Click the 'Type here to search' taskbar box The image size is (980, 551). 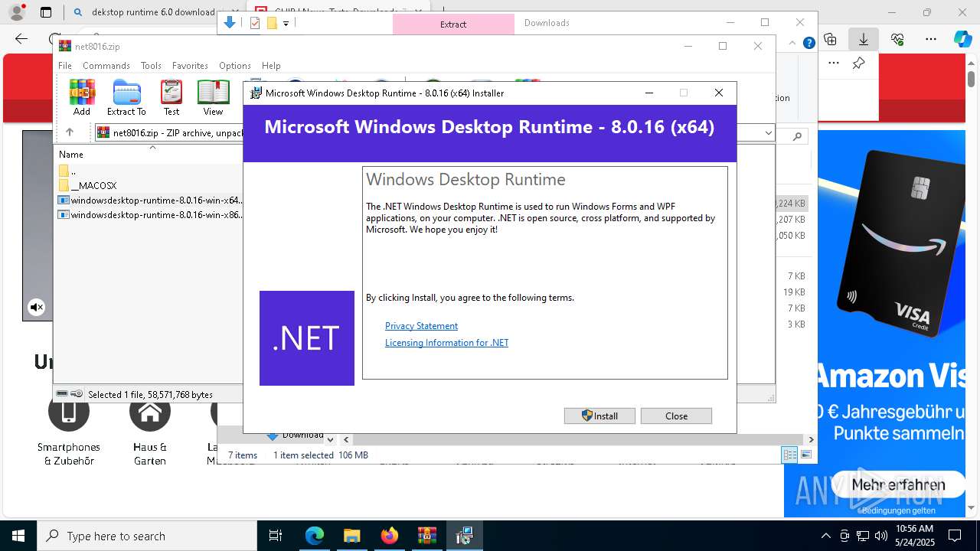click(x=147, y=536)
